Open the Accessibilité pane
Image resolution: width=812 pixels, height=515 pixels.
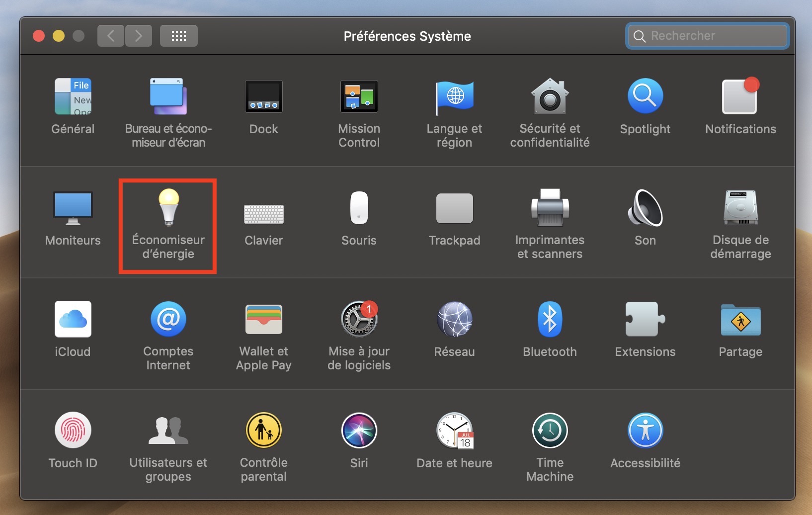pyautogui.click(x=645, y=431)
